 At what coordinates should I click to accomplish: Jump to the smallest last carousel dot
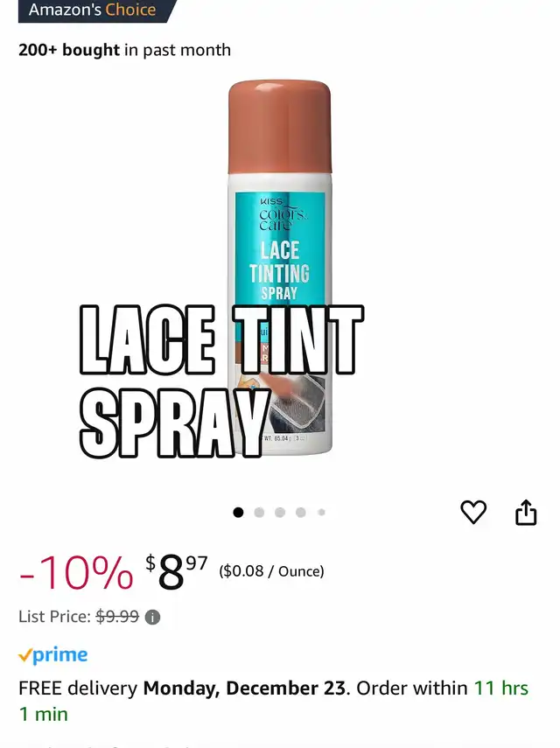(x=321, y=513)
